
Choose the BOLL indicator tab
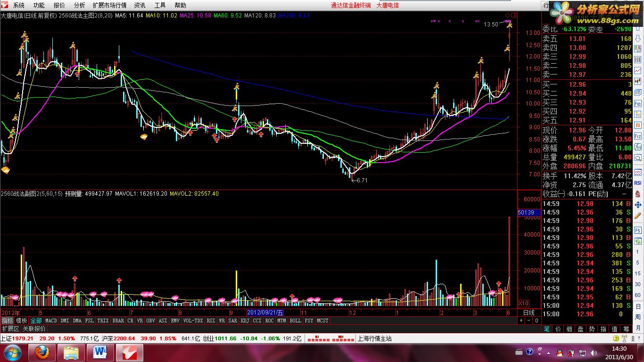pyautogui.click(x=295, y=321)
